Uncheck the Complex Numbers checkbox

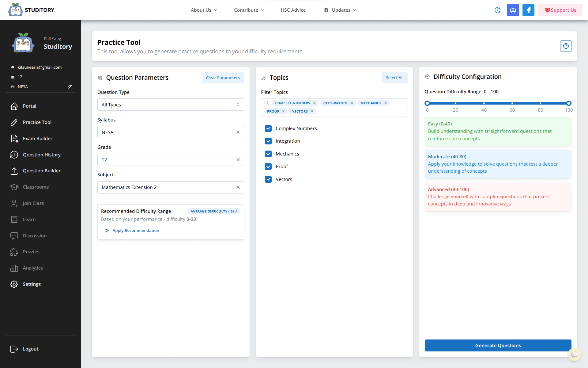pos(268,128)
